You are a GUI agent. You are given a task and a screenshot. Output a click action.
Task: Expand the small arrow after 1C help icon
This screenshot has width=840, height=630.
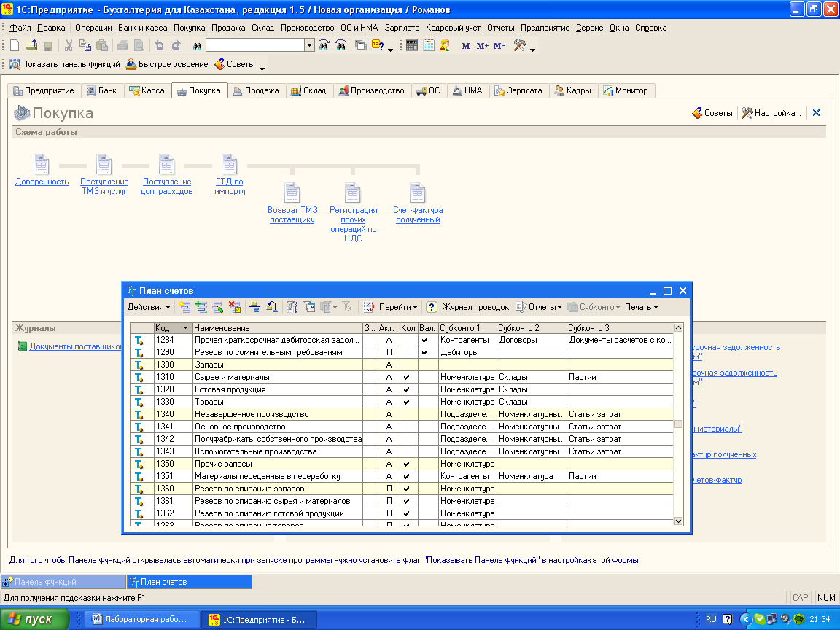coord(390,50)
